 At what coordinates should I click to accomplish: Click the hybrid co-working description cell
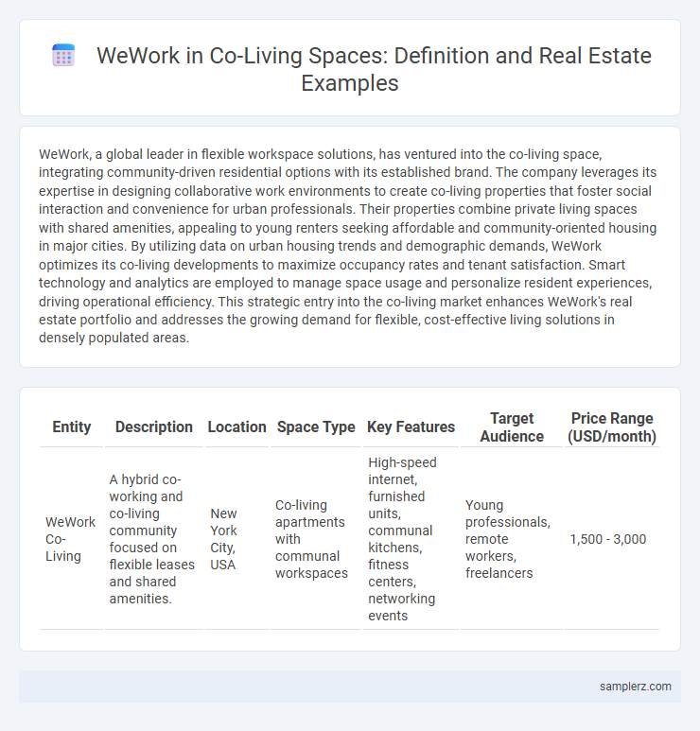tap(154, 539)
